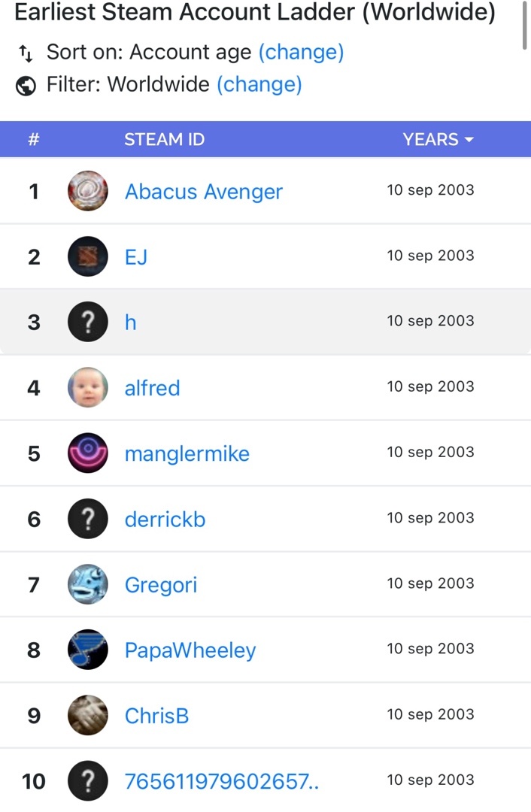Open Abacus Avenger's profile link
Viewport: 531px width, 812px height.
(x=203, y=192)
